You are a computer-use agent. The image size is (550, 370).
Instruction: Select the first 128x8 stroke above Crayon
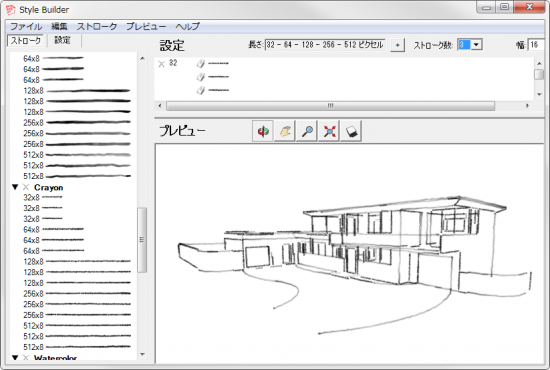click(x=77, y=91)
